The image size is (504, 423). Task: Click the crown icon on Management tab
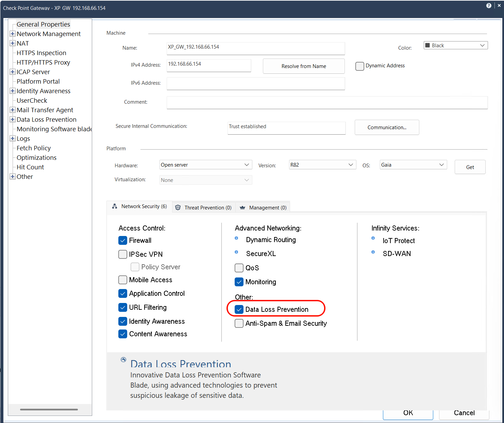[242, 207]
